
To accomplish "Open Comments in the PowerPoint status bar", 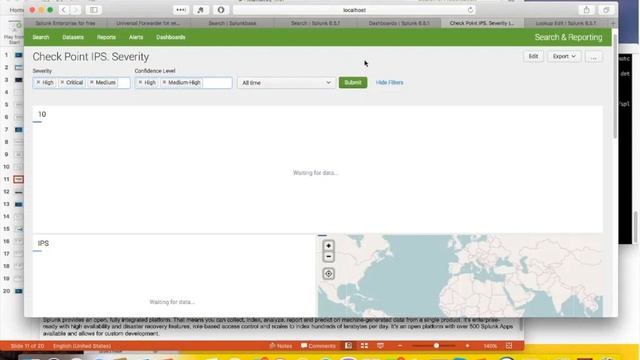I will click(318, 346).
